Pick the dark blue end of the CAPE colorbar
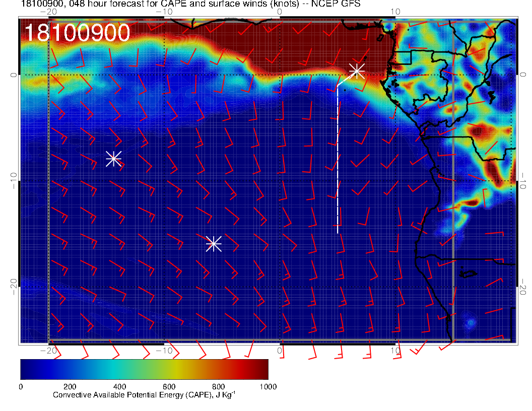The image size is (532, 411). coord(26,369)
